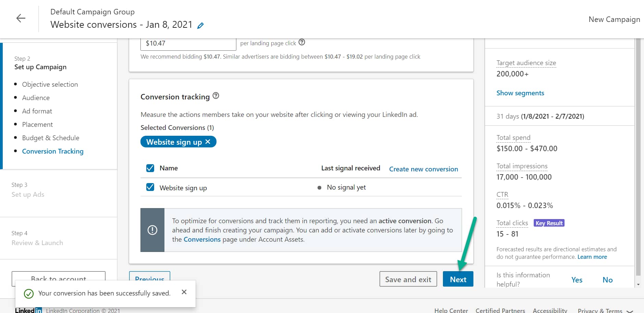Click the forecast panel vertical scrollbar
644x313 pixels.
pyautogui.click(x=638, y=158)
